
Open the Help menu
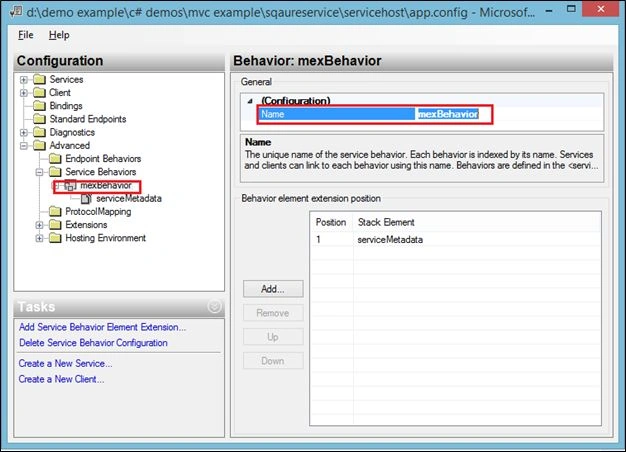59,35
